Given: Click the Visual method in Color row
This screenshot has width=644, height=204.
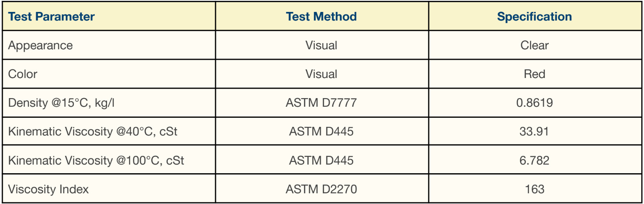Looking at the screenshot, I should pos(321,74).
